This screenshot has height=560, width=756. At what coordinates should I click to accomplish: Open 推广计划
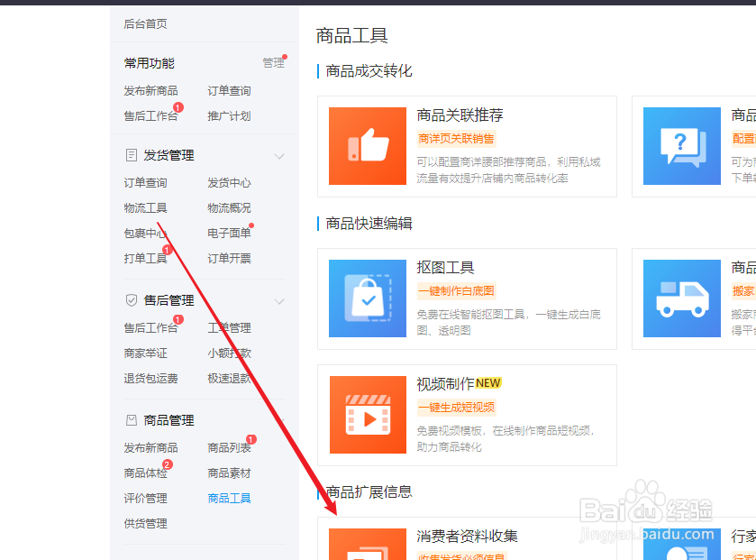(x=229, y=115)
